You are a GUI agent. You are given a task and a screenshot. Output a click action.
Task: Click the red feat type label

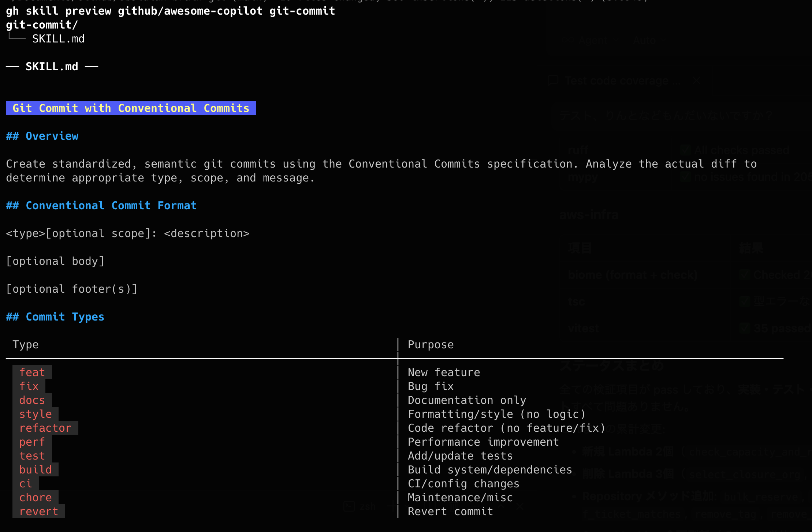32,372
